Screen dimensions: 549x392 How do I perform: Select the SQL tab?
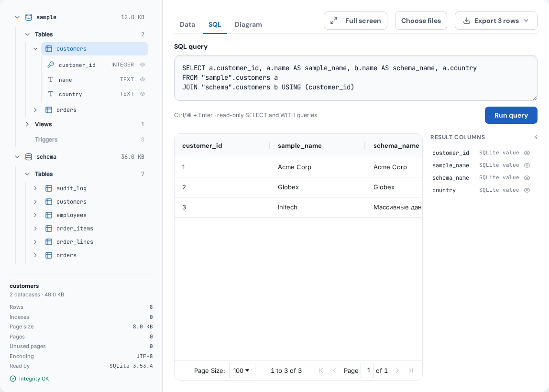pos(215,24)
